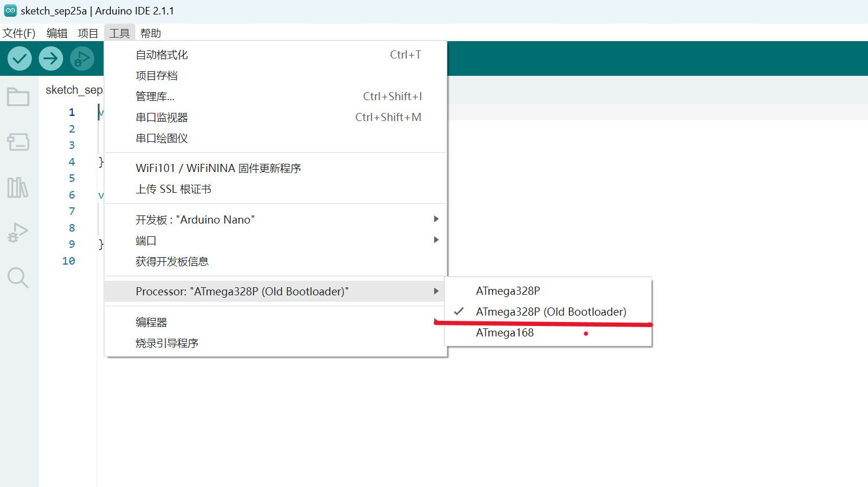Open the Boards Manager sidebar icon
The height and width of the screenshot is (487, 868).
point(18,142)
